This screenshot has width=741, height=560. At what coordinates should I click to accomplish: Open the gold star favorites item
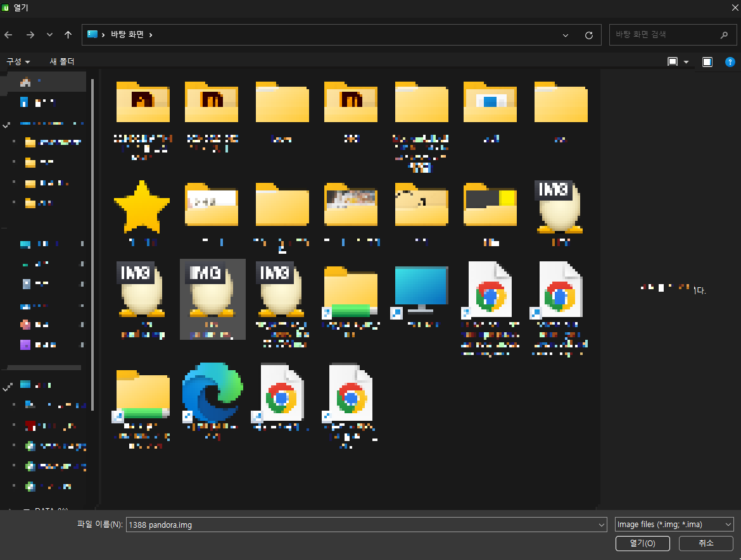click(142, 214)
